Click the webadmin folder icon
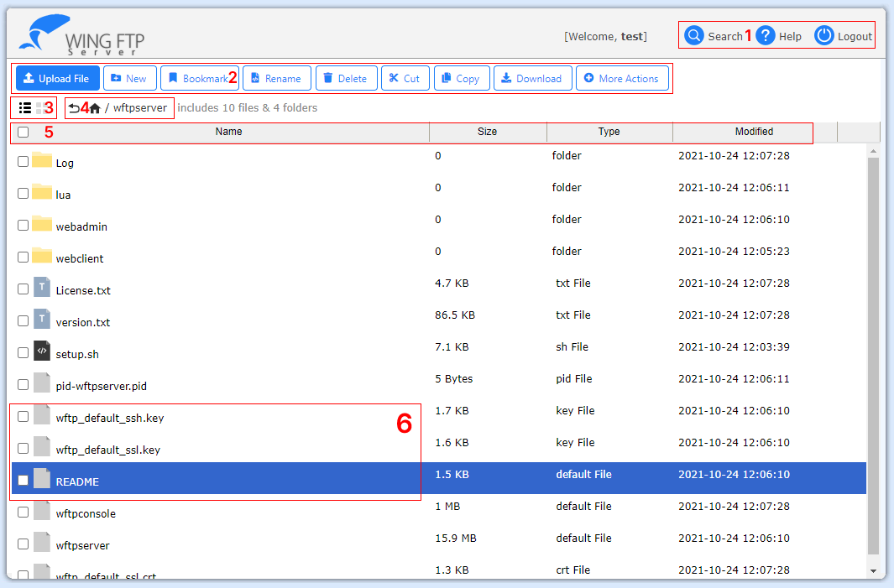Viewport: 894px width, 588px height. click(42, 224)
